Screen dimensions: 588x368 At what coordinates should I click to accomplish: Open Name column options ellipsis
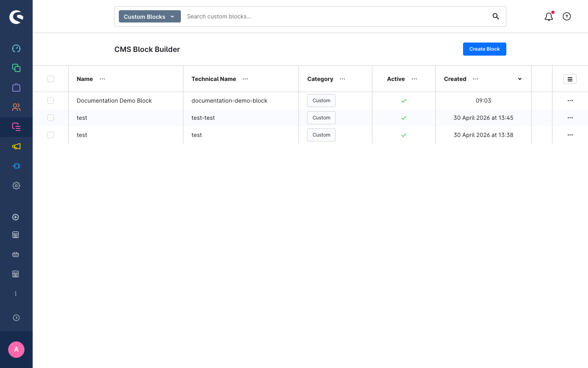102,79
